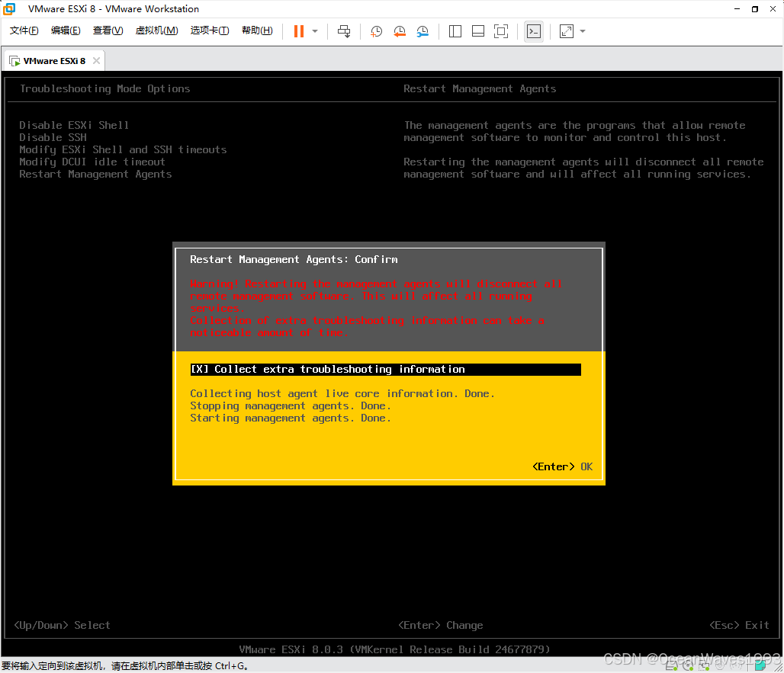The width and height of the screenshot is (784, 673).
Task: Click the orange pause virtual machine icon
Action: (x=298, y=31)
